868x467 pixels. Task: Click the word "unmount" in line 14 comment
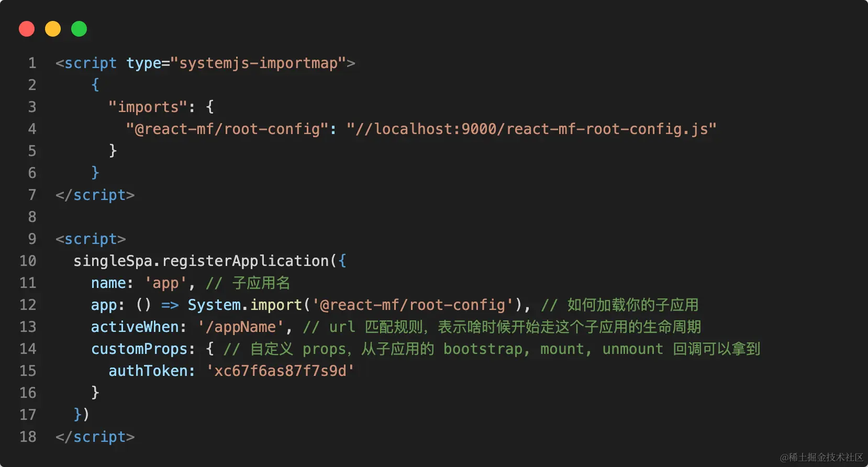[x=632, y=349]
